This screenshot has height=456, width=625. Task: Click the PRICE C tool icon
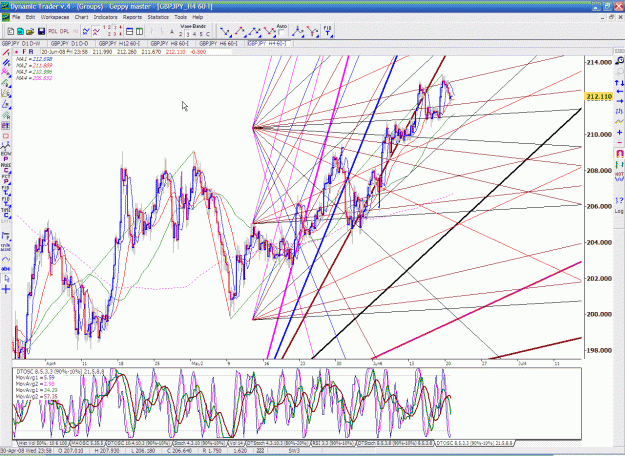[6, 168]
